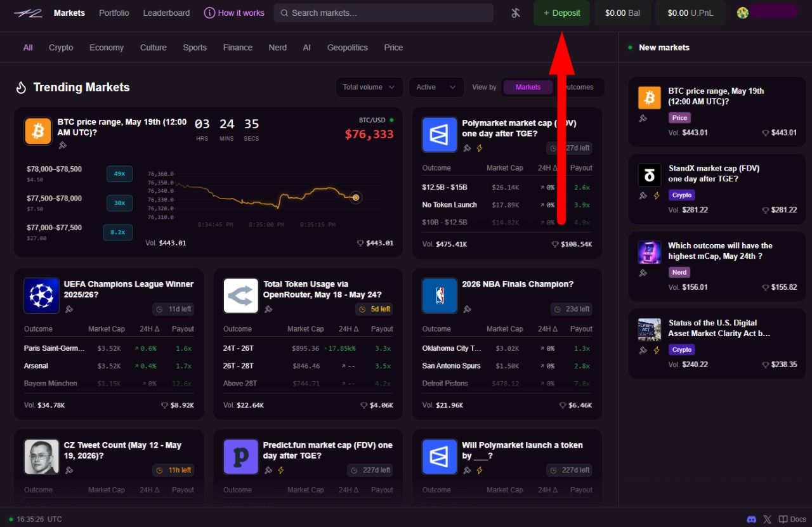The height and width of the screenshot is (527, 812).
Task: Click the 24T - 26T outcome row
Action: tap(308, 348)
